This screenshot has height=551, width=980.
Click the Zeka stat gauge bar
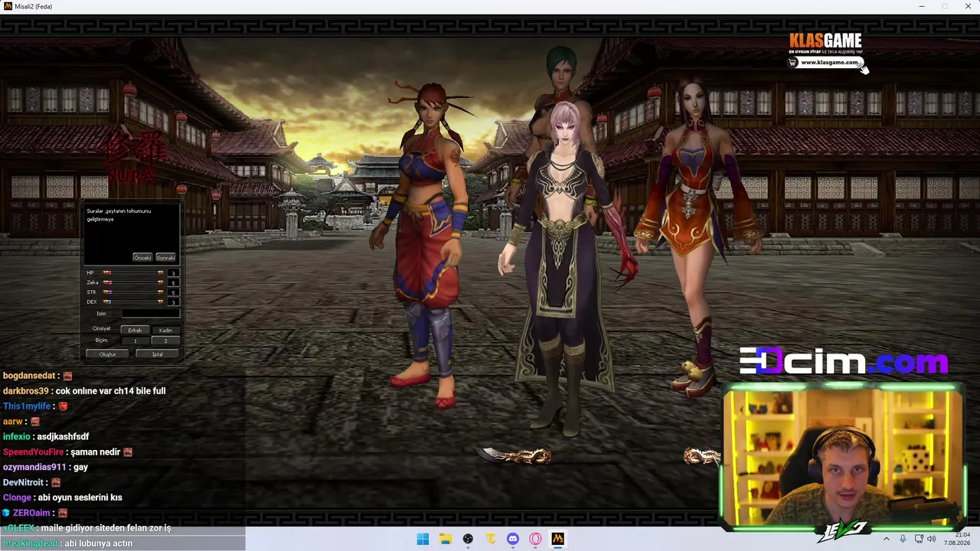134,282
